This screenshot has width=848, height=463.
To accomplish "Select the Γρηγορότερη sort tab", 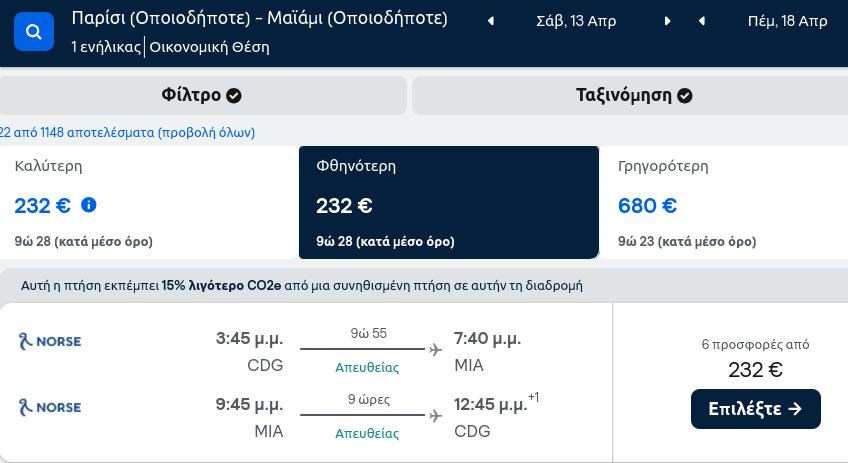I will point(724,202).
